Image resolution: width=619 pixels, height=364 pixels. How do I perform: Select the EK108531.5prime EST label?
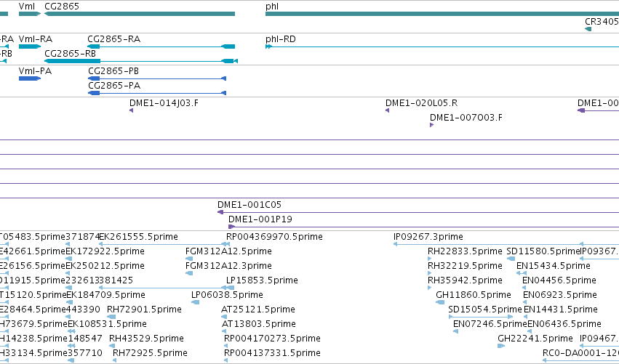pos(108,324)
